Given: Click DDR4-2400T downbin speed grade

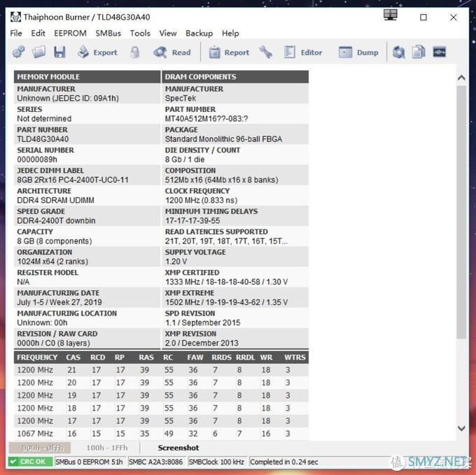Looking at the screenshot, I should pos(56,220).
